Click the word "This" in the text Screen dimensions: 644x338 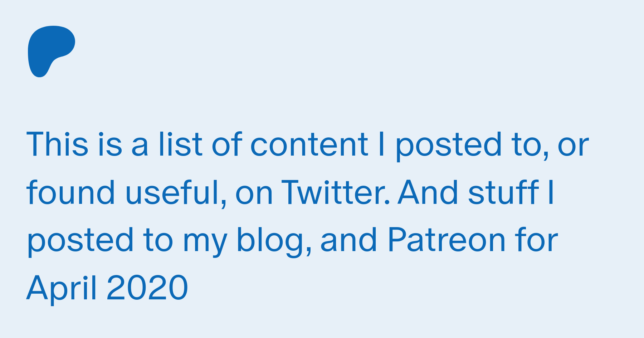[x=57, y=144]
